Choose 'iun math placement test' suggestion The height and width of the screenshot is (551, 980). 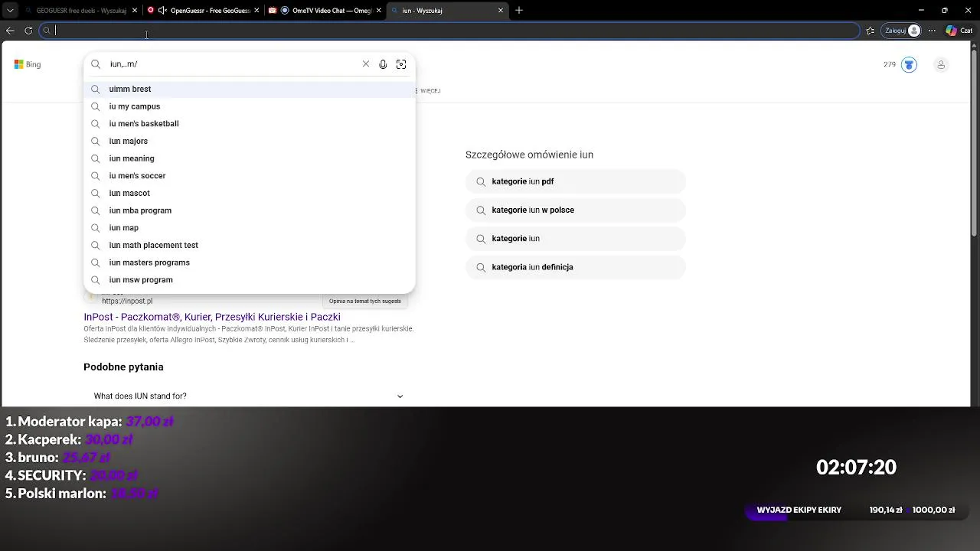pos(250,245)
